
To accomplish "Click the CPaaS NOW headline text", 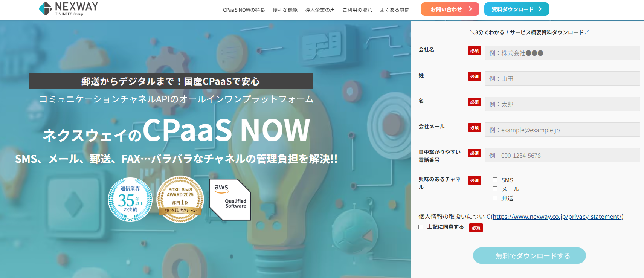I will (x=226, y=130).
